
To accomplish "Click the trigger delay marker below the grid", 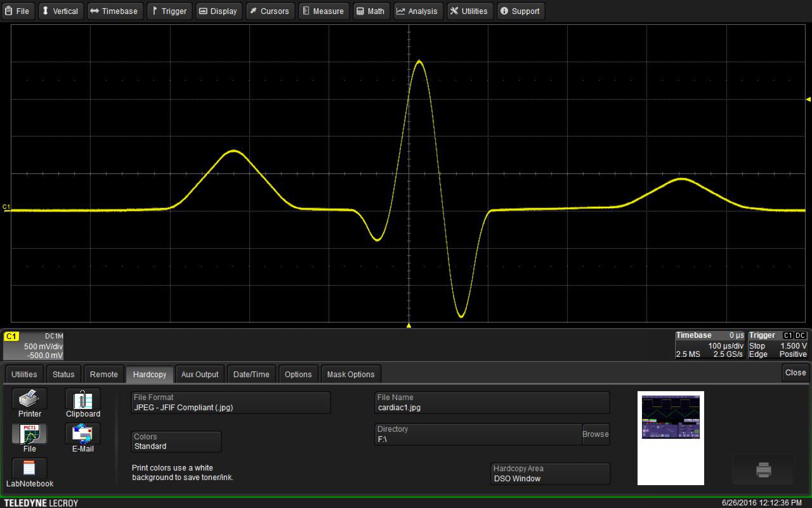I will pyautogui.click(x=409, y=325).
